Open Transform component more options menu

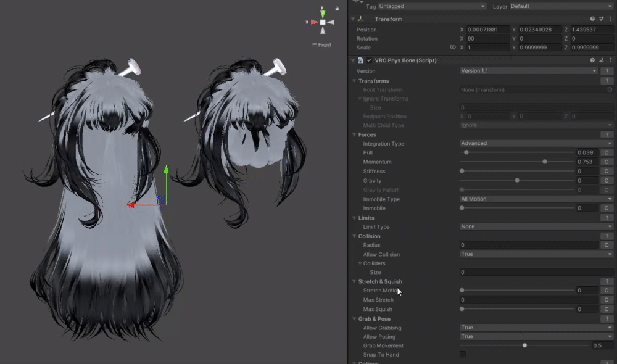pyautogui.click(x=610, y=19)
